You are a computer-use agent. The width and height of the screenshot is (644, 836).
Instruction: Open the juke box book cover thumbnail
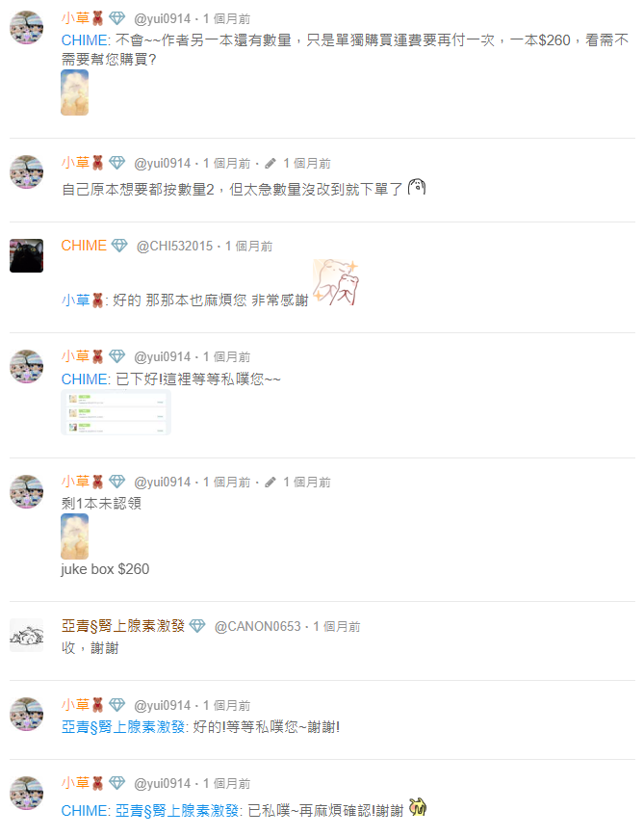[74, 536]
